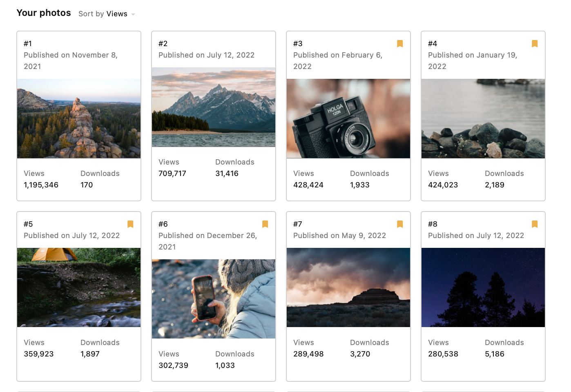Open the orange tent stream photo #5
Image resolution: width=571 pixels, height=392 pixels.
79,287
